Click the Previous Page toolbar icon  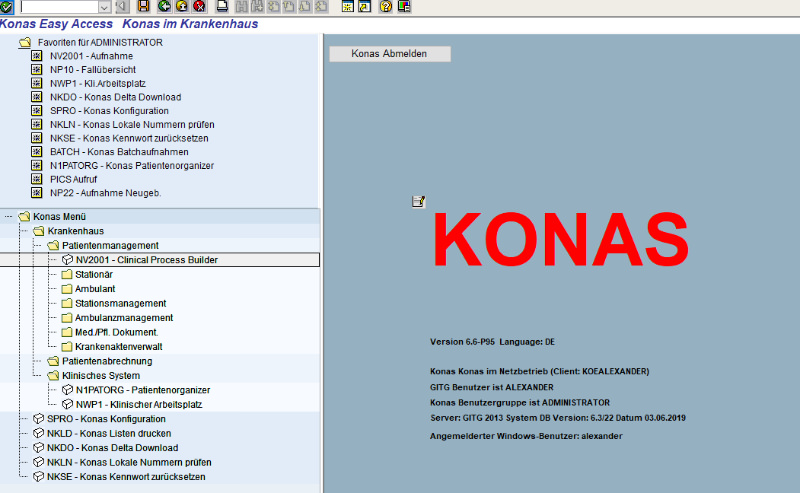click(289, 6)
